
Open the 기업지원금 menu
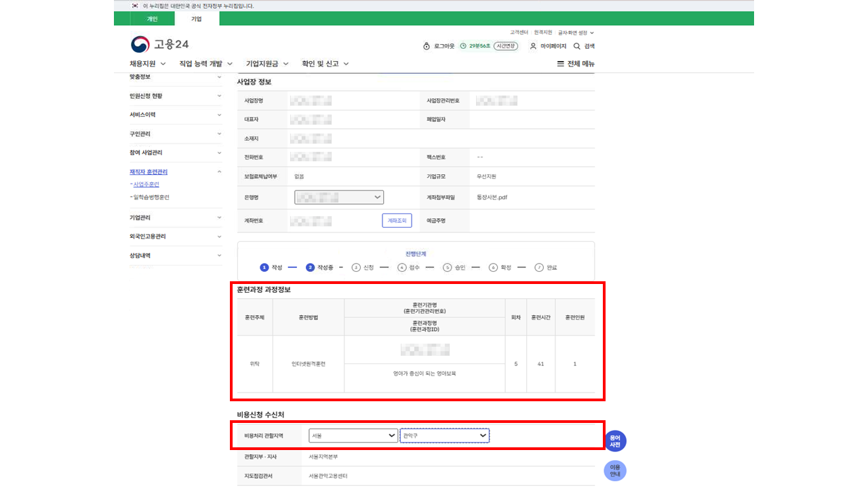click(267, 64)
